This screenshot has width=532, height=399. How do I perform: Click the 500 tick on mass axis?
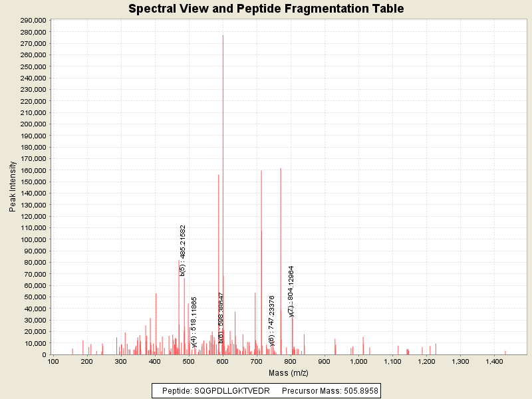(x=189, y=361)
